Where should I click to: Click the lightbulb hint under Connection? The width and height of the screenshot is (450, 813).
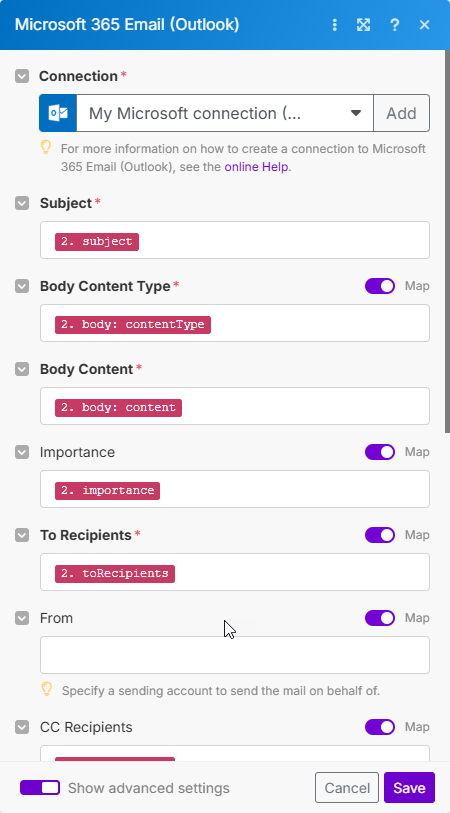click(x=46, y=148)
